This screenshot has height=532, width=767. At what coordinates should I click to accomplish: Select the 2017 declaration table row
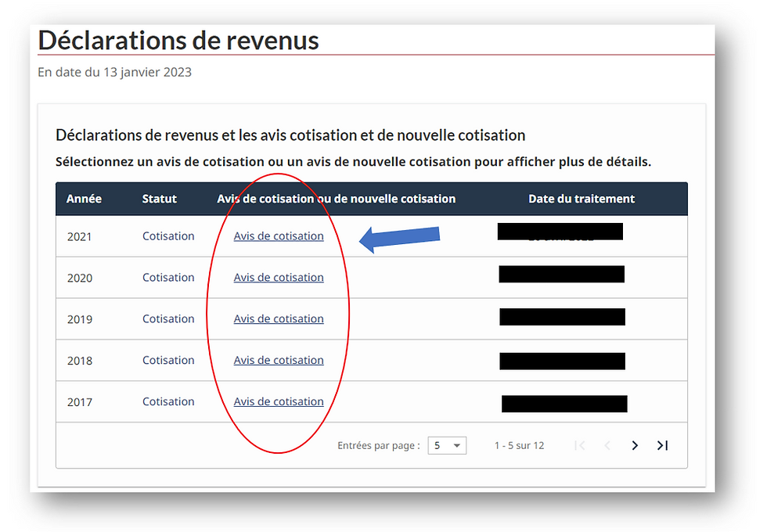[x=117, y=401]
